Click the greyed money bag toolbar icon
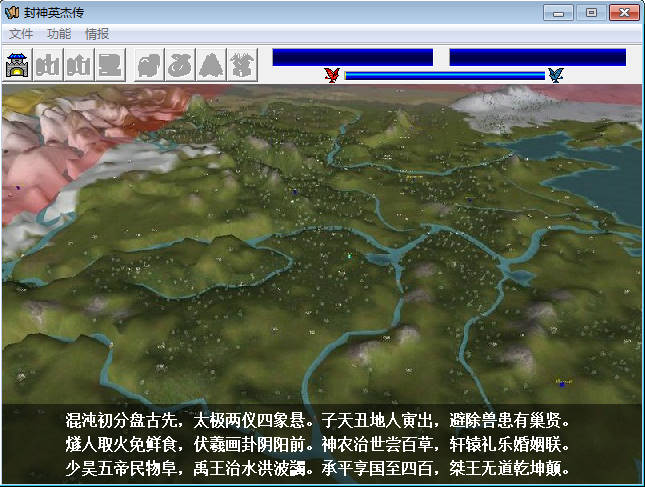Screen dimensions: 645x487 coord(180,65)
